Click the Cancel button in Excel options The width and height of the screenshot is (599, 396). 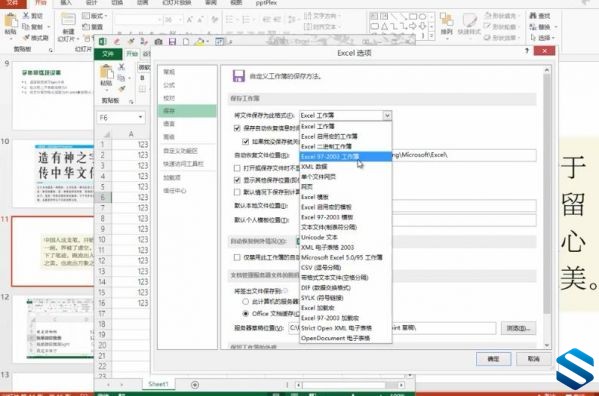pyautogui.click(x=533, y=359)
